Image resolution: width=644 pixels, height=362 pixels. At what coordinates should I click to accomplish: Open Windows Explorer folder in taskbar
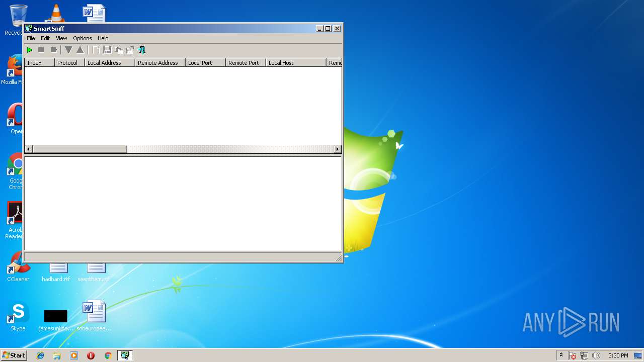pyautogui.click(x=57, y=355)
